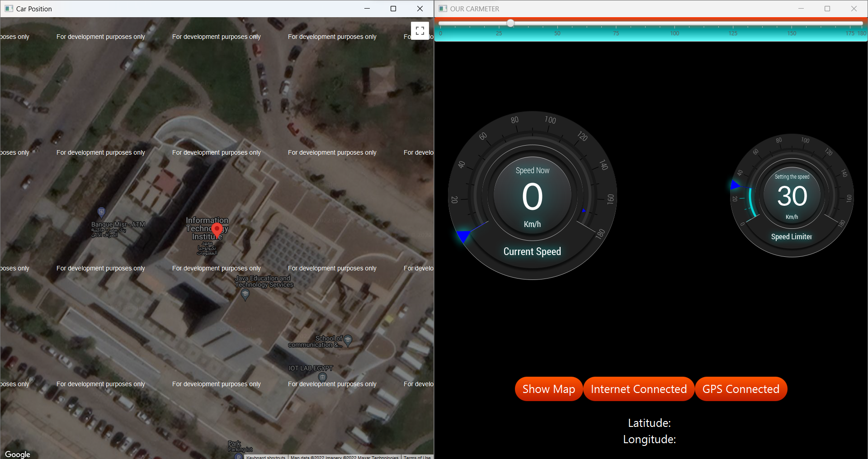Click the speed limiter slider handle
Viewport: 868px width, 459px height.
510,23
